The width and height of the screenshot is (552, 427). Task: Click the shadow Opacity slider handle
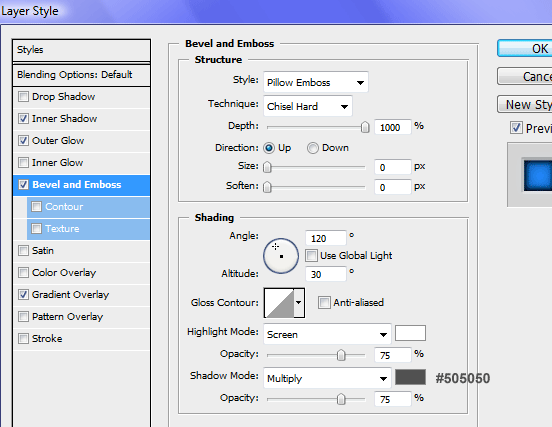click(x=341, y=399)
